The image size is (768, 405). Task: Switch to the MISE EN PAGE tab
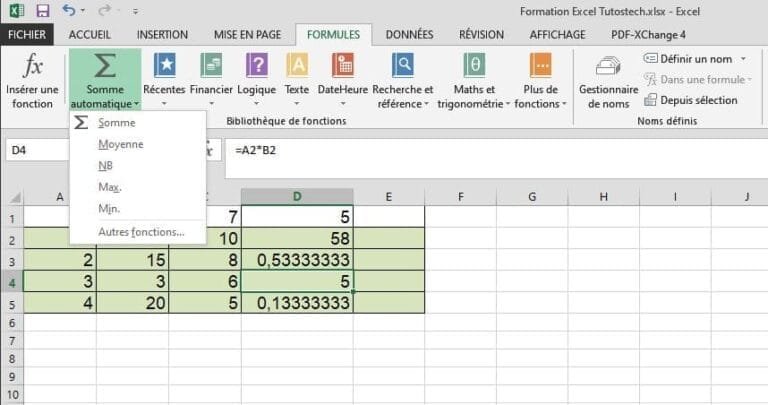pyautogui.click(x=247, y=35)
